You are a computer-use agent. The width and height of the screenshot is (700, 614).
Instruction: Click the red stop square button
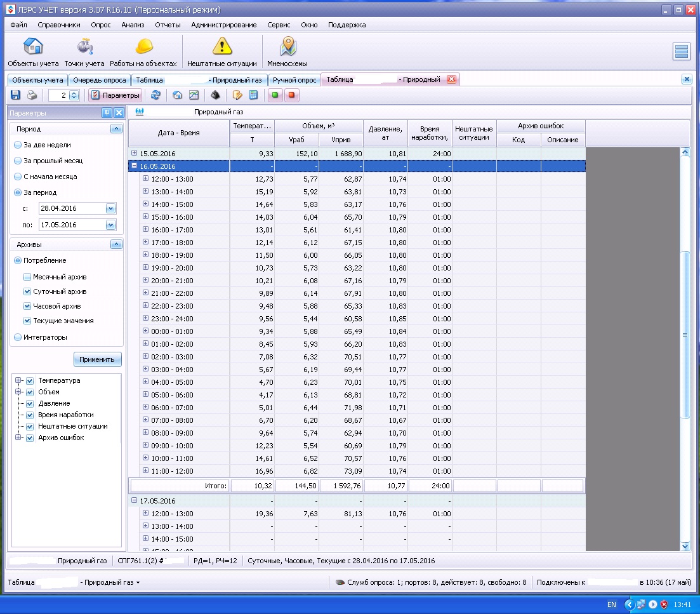(x=291, y=95)
